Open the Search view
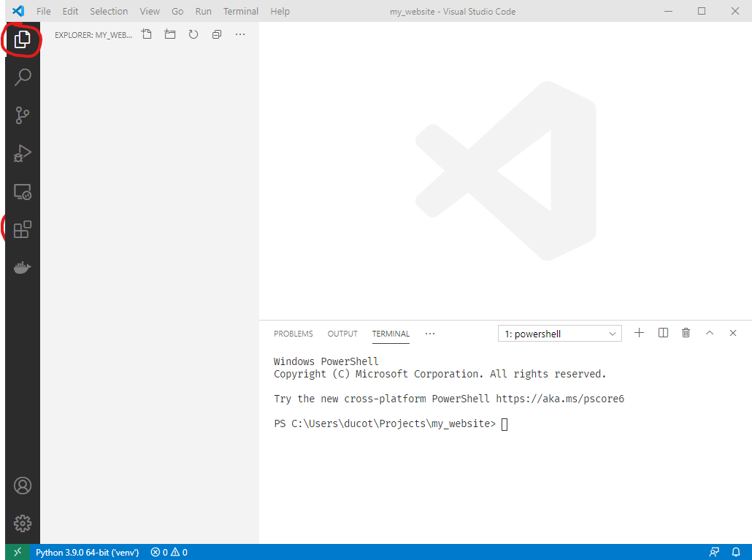 click(x=22, y=77)
